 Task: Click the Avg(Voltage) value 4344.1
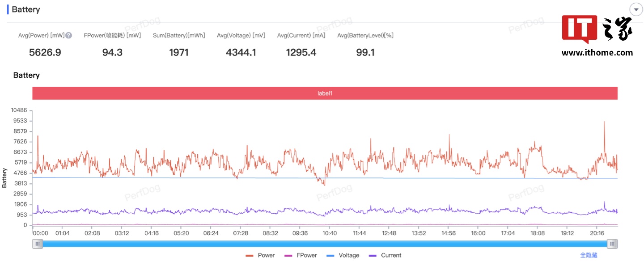click(x=241, y=52)
